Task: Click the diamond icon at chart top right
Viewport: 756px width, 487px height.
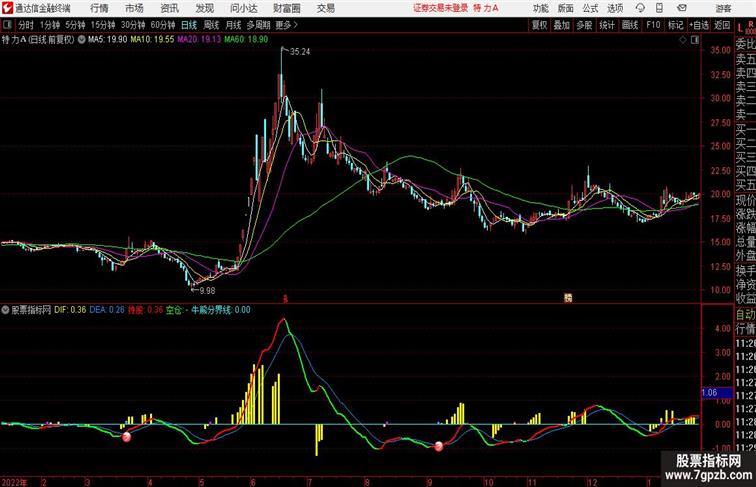Action: point(683,40)
